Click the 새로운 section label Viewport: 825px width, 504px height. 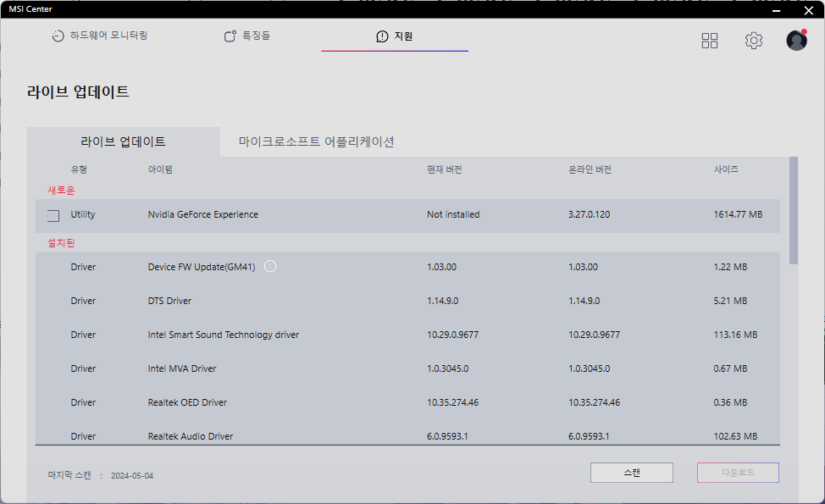61,191
